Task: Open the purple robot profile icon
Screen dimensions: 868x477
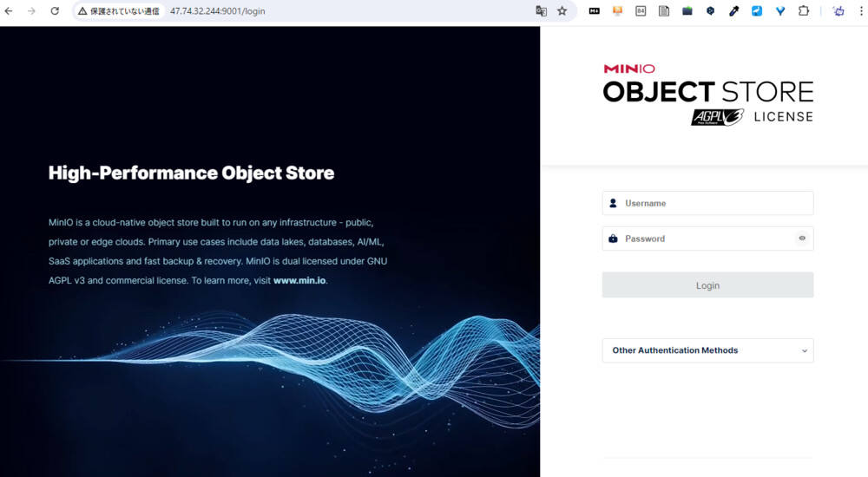Action: (838, 11)
